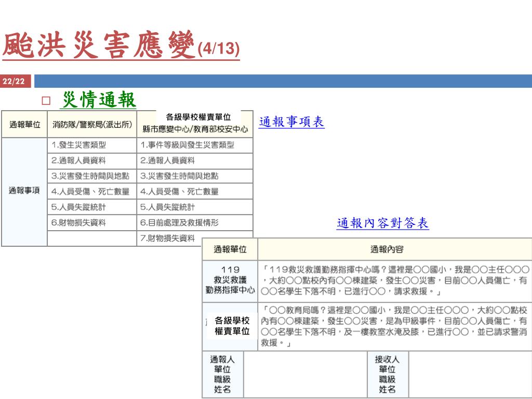
Task: Click the blank field beside 接收人
Action: pyautogui.click(x=470, y=375)
